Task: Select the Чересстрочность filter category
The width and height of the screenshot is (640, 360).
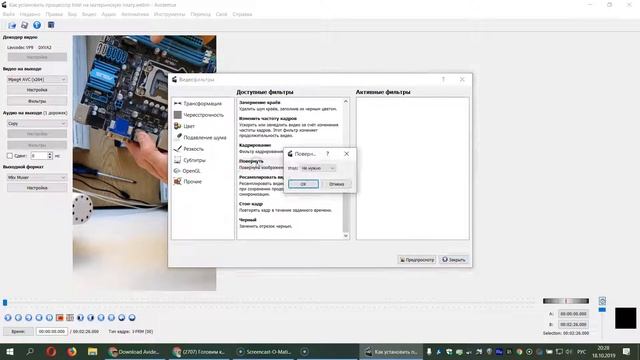Action: coord(199,115)
